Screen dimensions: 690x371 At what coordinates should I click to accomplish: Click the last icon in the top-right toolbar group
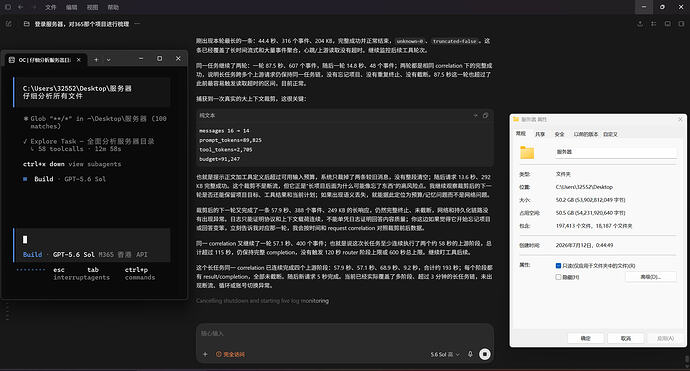point(681,24)
